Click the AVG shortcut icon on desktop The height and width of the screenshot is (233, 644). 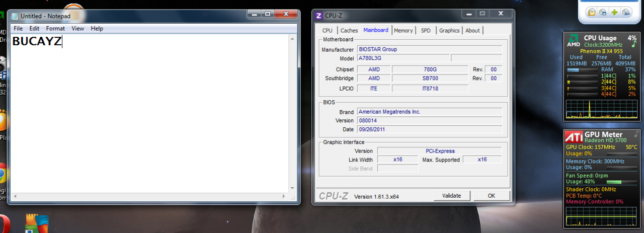click(37, 224)
